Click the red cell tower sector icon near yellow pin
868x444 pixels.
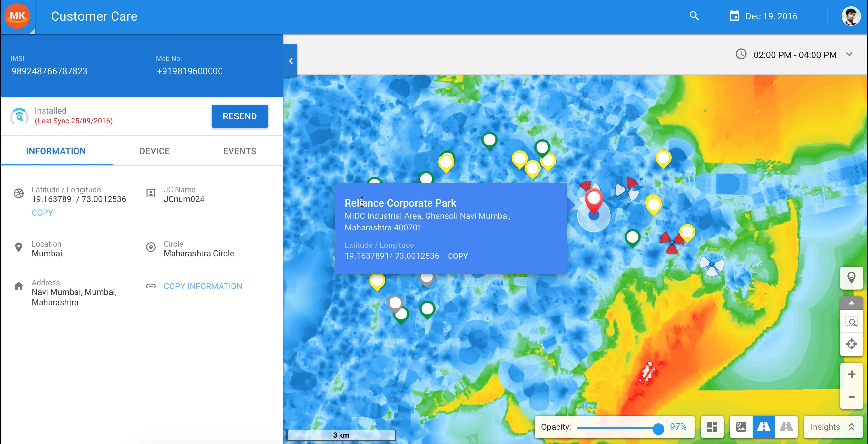(x=672, y=242)
